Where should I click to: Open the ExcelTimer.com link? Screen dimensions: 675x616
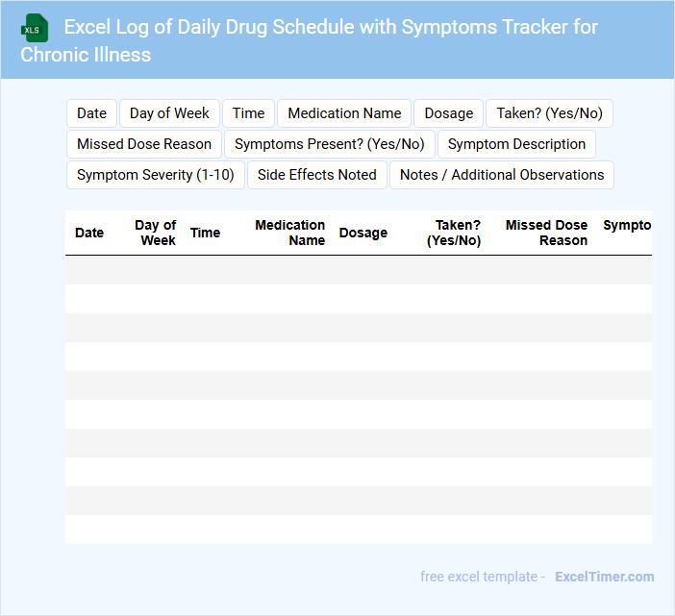[604, 577]
